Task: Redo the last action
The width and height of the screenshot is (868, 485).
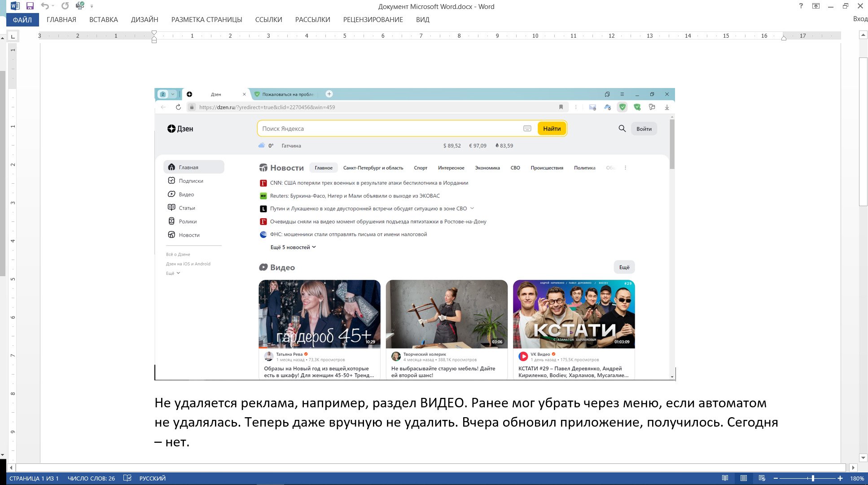Action: 65,5
